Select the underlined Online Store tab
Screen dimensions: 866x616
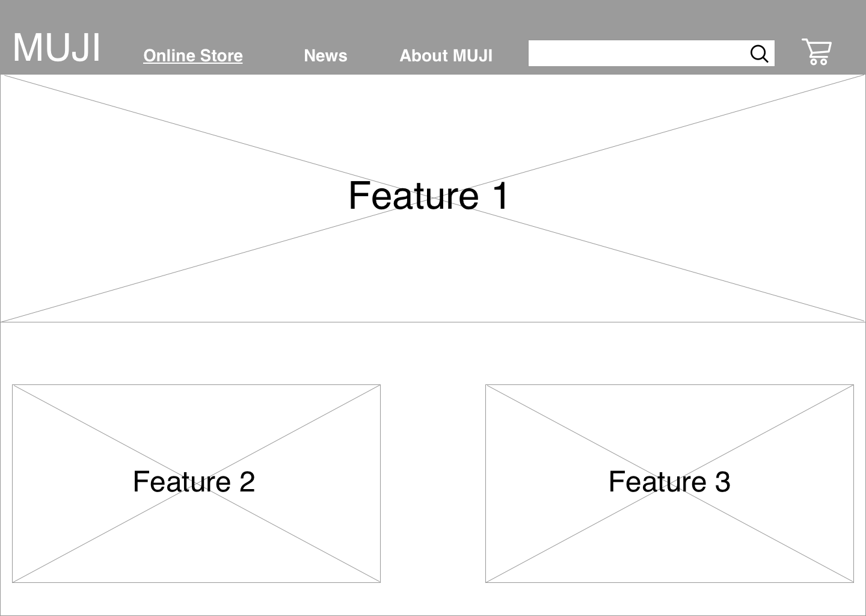pos(193,55)
